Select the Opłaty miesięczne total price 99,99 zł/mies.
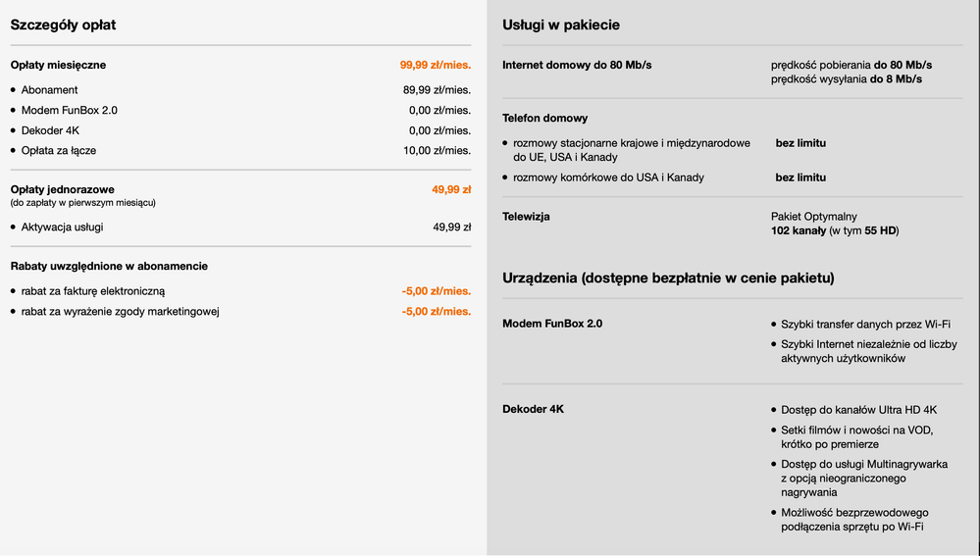This screenshot has height=556, width=980. (x=435, y=66)
